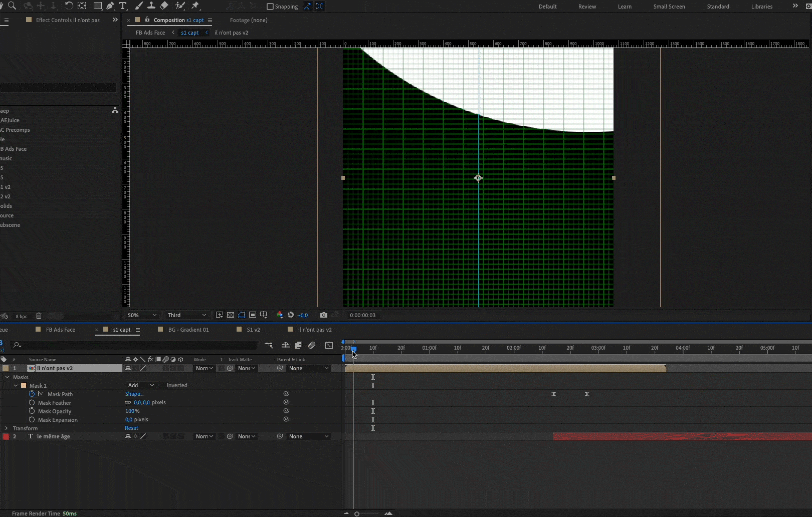The image size is (812, 517).
Task: Click the 01:00f mark on time ruler
Action: (429, 348)
